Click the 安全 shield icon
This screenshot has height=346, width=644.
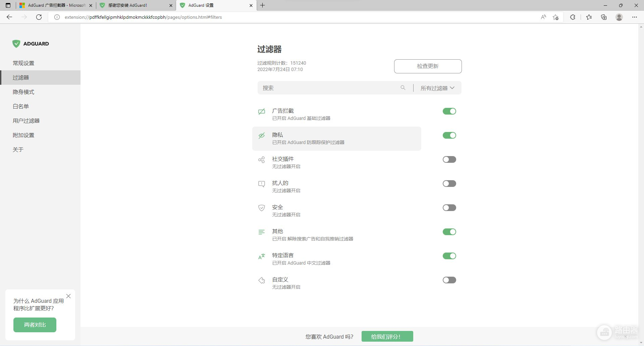[262, 208]
